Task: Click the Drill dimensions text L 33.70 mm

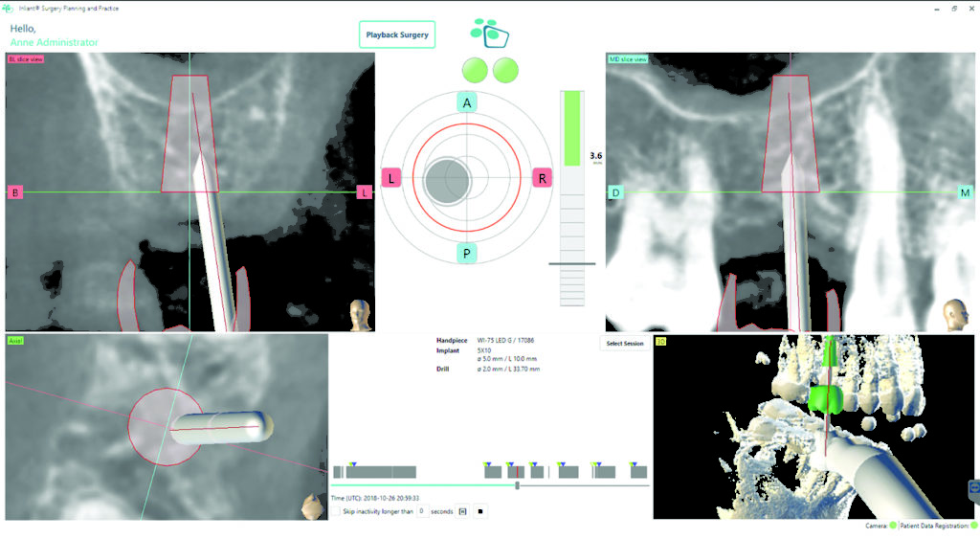Action: coord(522,370)
